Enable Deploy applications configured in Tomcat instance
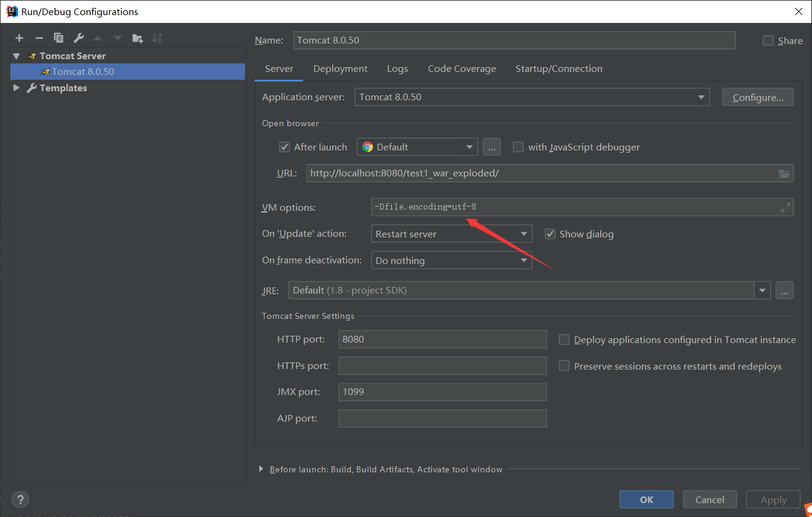This screenshot has height=517, width=812. 564,339
